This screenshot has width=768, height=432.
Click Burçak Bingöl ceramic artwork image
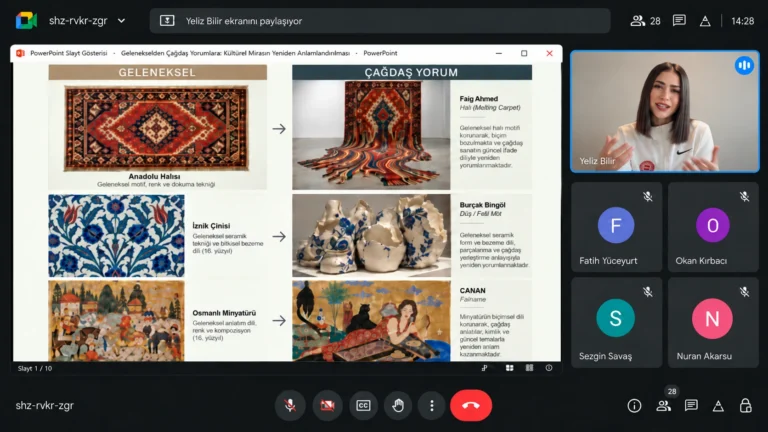[371, 236]
